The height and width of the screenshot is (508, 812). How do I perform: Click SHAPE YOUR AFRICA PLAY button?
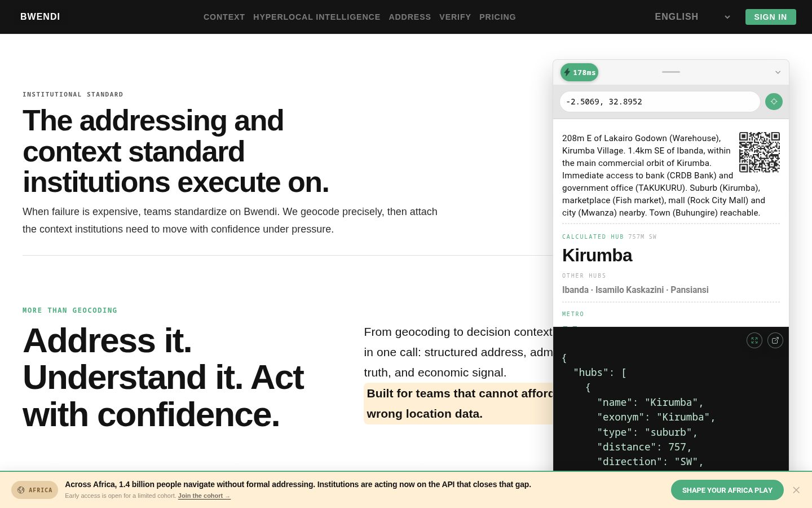point(727,490)
